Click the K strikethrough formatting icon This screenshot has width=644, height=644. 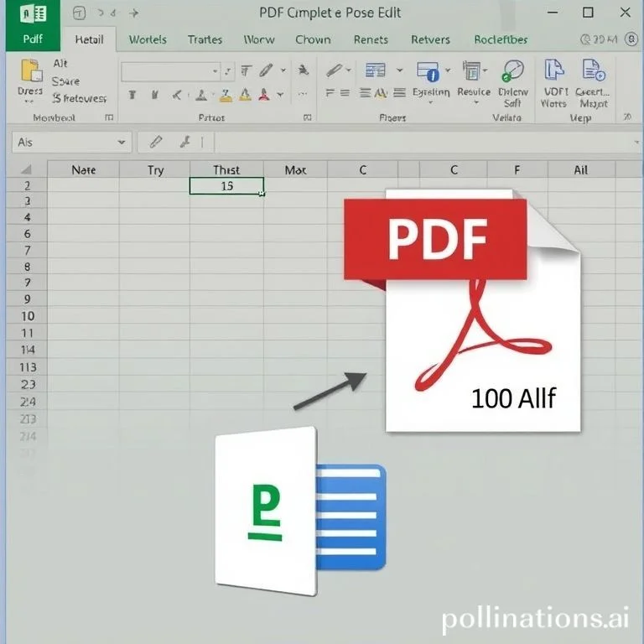pos(177,96)
